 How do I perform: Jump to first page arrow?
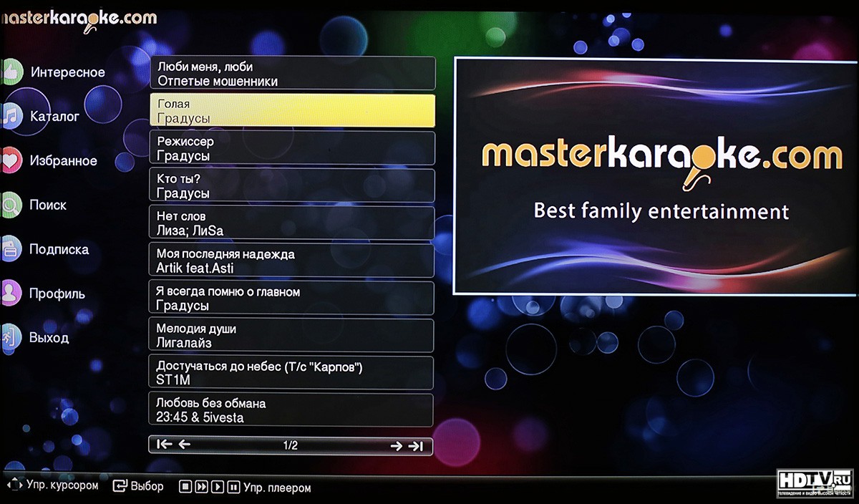pyautogui.click(x=165, y=445)
